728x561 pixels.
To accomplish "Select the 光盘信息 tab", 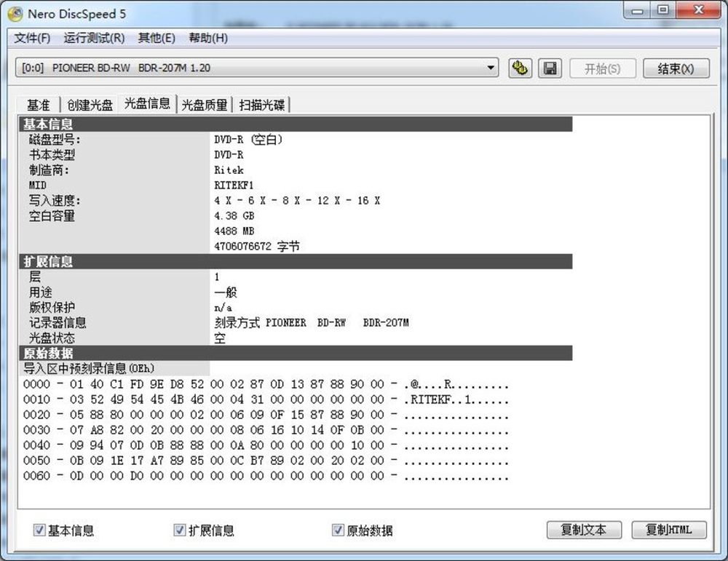I will click(147, 103).
